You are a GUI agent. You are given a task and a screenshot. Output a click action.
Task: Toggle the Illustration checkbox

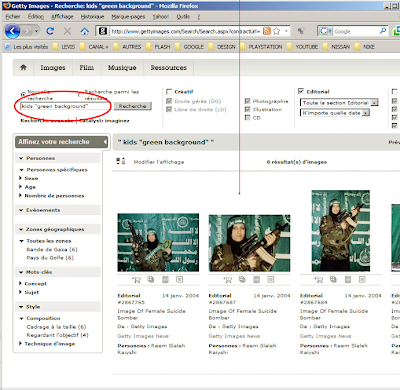(x=247, y=109)
